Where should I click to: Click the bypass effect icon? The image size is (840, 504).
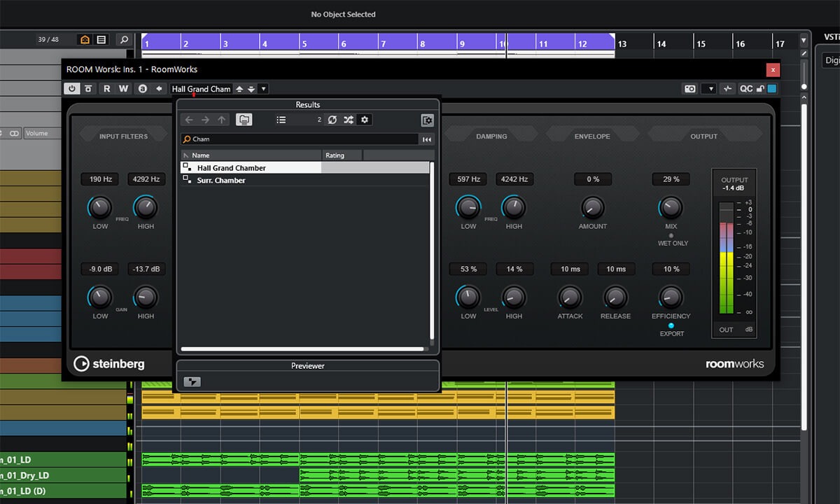pyautogui.click(x=88, y=89)
